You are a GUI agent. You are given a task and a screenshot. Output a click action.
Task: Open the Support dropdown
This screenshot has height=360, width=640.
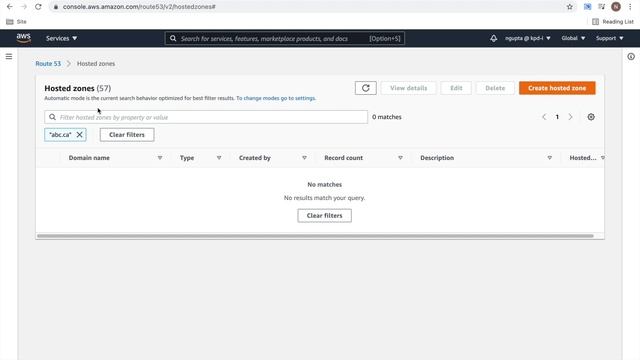click(x=609, y=38)
